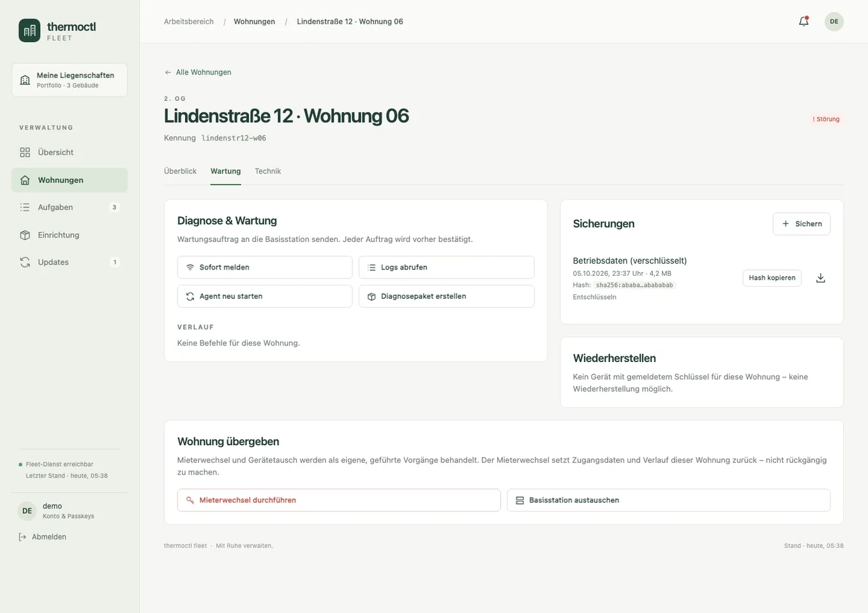Select Wohnungen in sidebar

tap(70, 180)
